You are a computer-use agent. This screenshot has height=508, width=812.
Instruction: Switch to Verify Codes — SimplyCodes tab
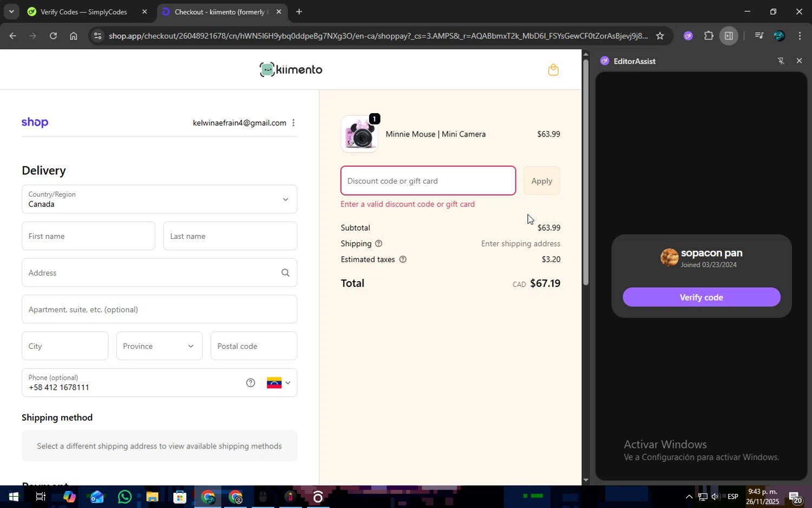(x=88, y=11)
